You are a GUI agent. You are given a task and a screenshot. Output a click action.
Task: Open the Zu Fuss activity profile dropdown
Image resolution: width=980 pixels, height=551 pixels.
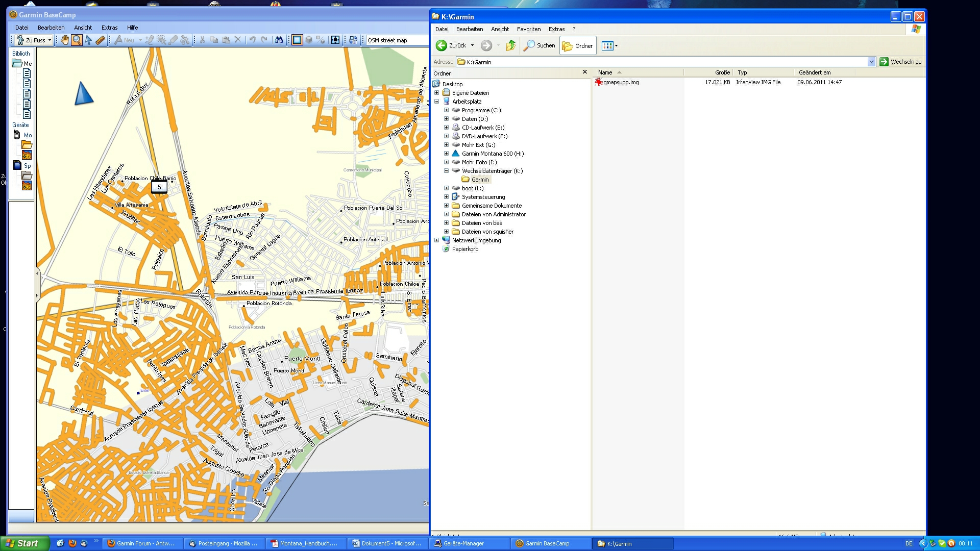coord(34,40)
